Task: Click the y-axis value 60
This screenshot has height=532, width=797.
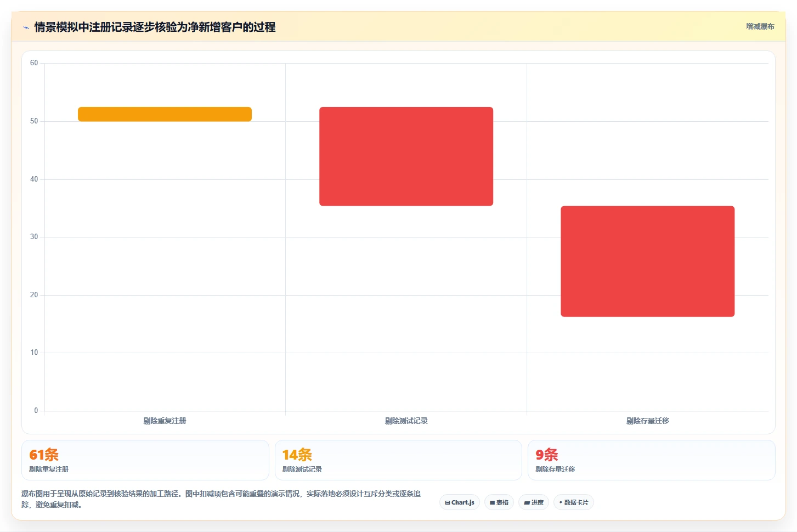Action: click(x=34, y=63)
